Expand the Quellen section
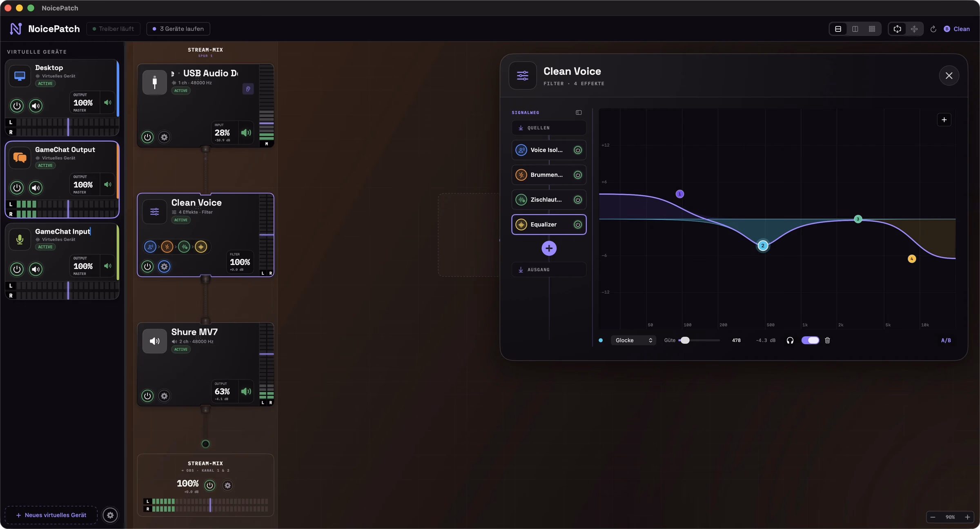 click(549, 128)
